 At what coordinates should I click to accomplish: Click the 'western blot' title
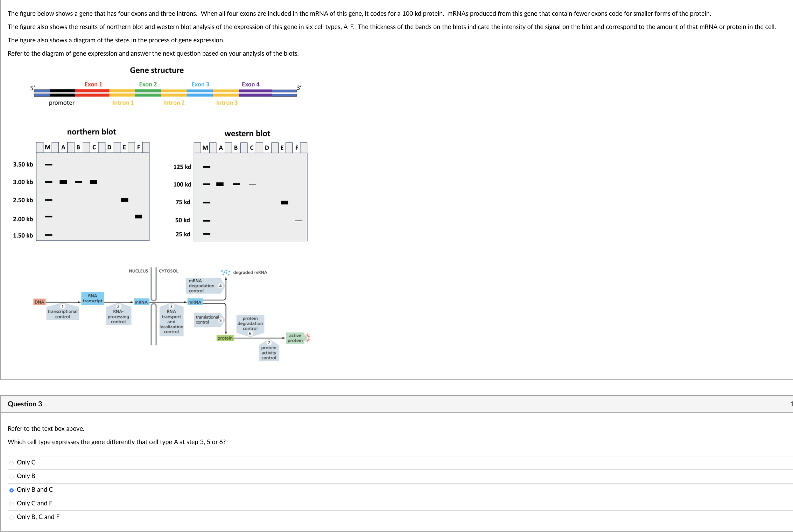pos(247,134)
